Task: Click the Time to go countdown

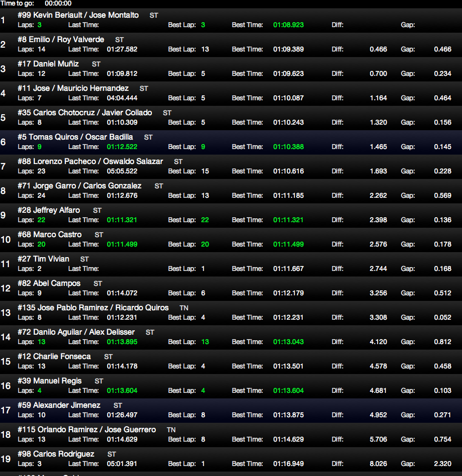Action: pyautogui.click(x=58, y=3)
